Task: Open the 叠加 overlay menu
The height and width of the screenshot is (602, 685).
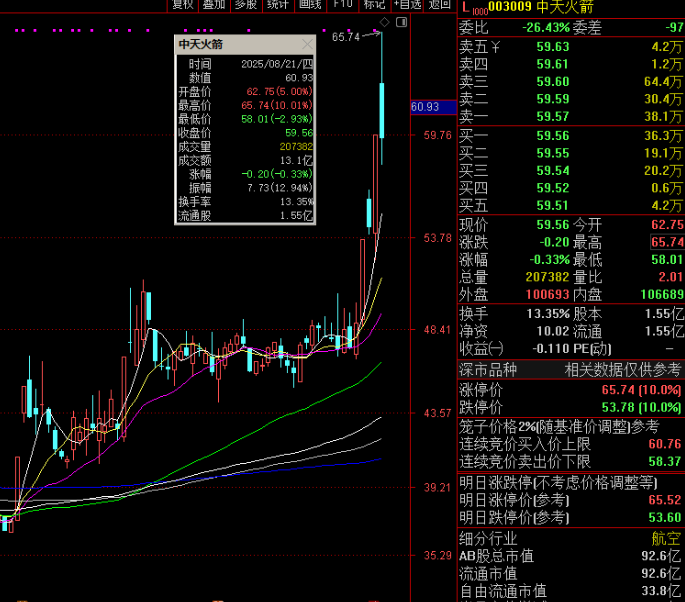Action: click(214, 5)
